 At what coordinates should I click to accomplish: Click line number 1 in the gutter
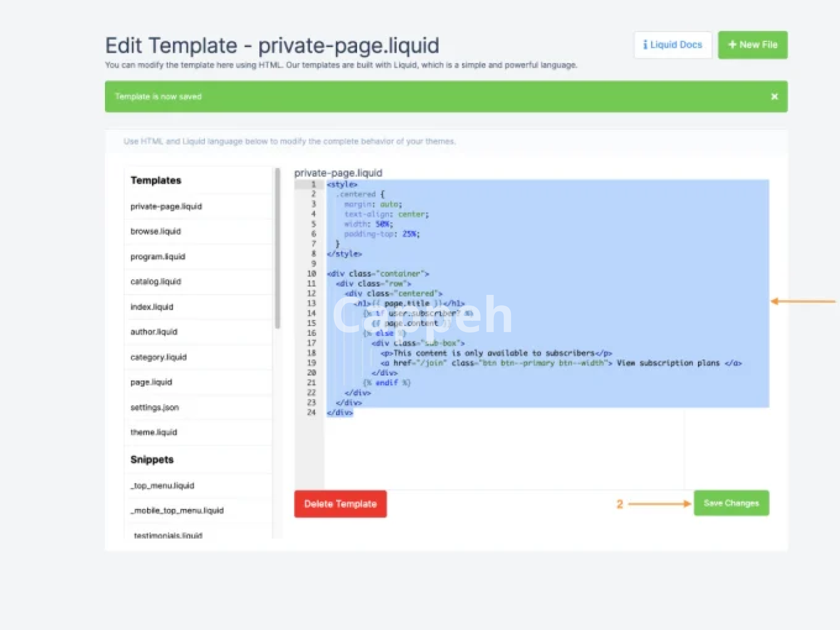click(313, 185)
